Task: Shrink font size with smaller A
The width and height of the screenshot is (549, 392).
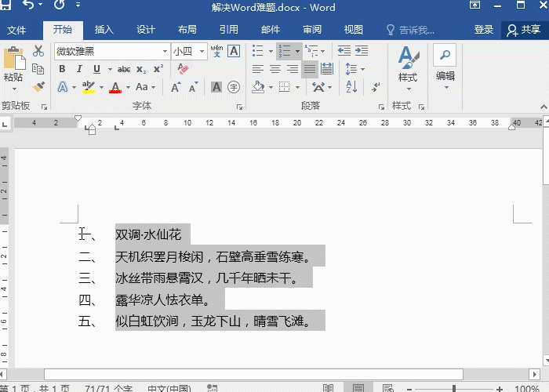Action: tap(193, 87)
